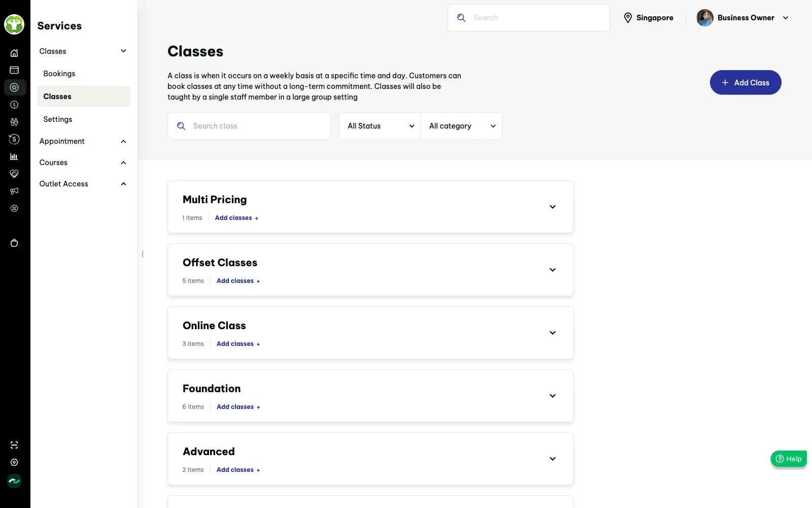
Task: Collapse the Classes sidebar section
Action: 123,51
